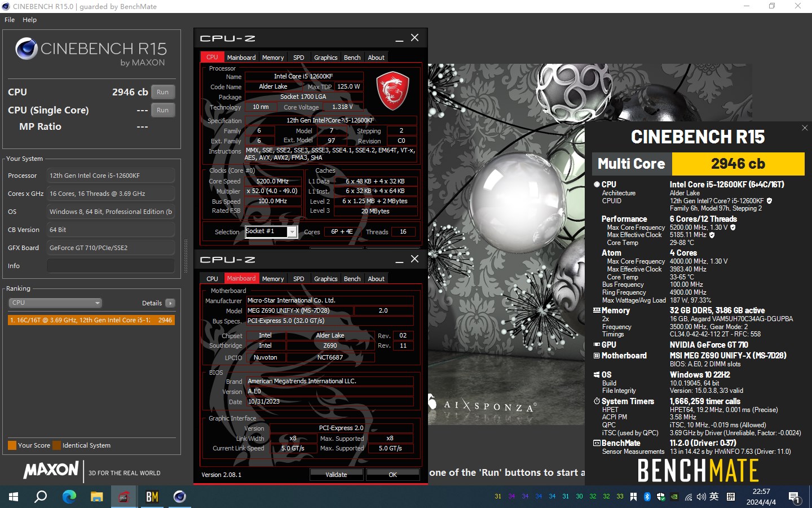Screen dimensions: 812x508
Task: Click the 2946 cb Multi Core score
Action: pyautogui.click(x=738, y=164)
